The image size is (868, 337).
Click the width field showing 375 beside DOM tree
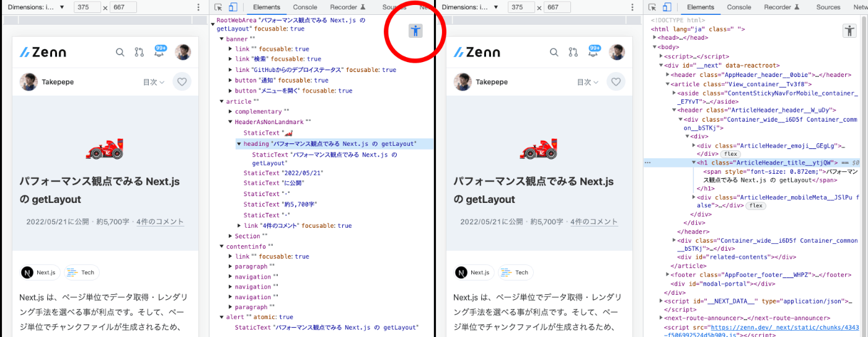coord(521,7)
